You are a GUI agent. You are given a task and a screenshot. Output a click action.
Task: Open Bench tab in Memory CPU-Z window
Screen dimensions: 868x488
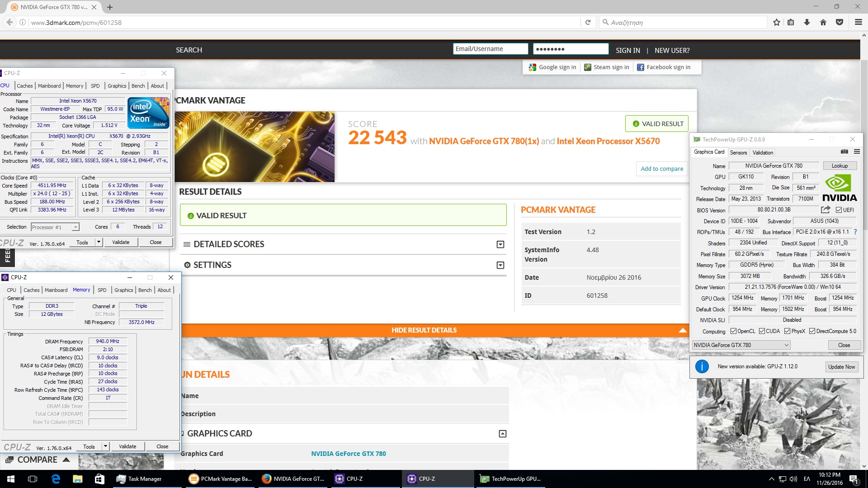(145, 290)
